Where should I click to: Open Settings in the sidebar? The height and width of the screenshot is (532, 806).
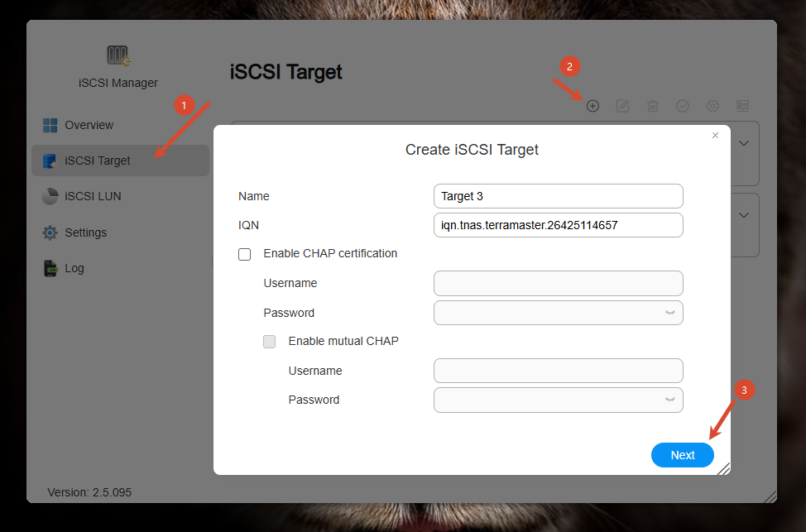tap(120, 232)
